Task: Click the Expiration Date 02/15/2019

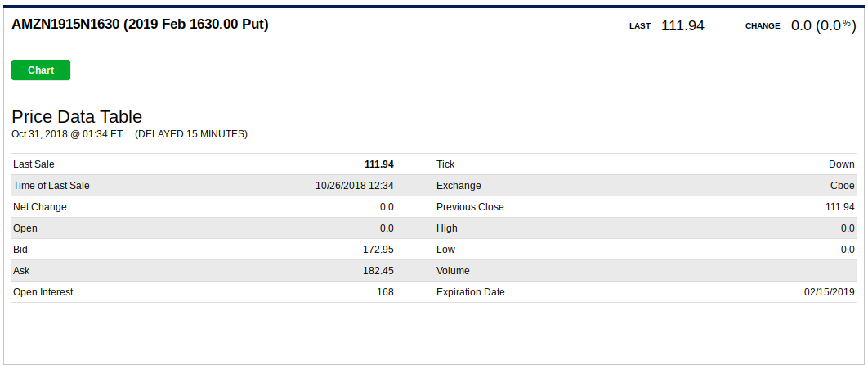Action: click(830, 292)
